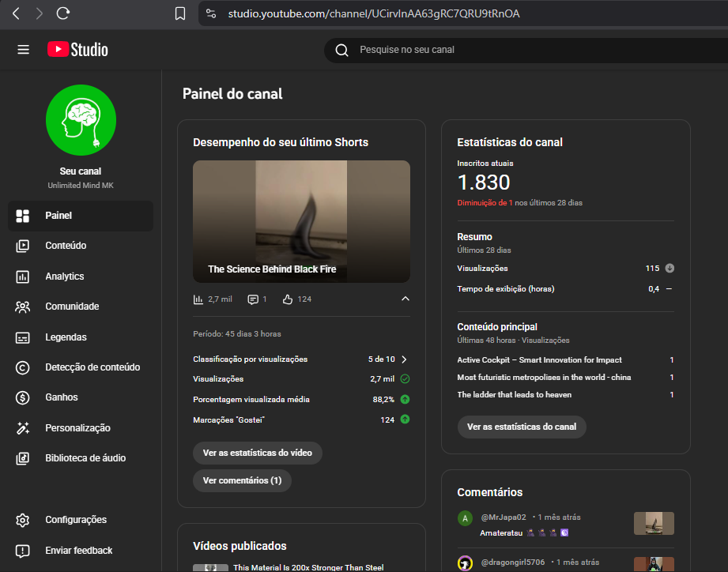This screenshot has height=572, width=728.
Task: Select the Analytics bar-chart icon
Action: click(x=23, y=276)
